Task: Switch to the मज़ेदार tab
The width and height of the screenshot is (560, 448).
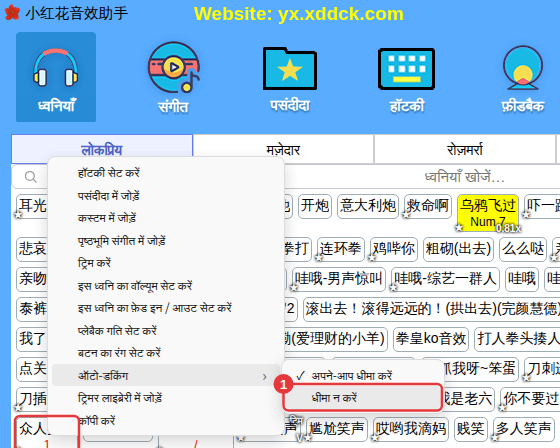Action: pyautogui.click(x=283, y=149)
